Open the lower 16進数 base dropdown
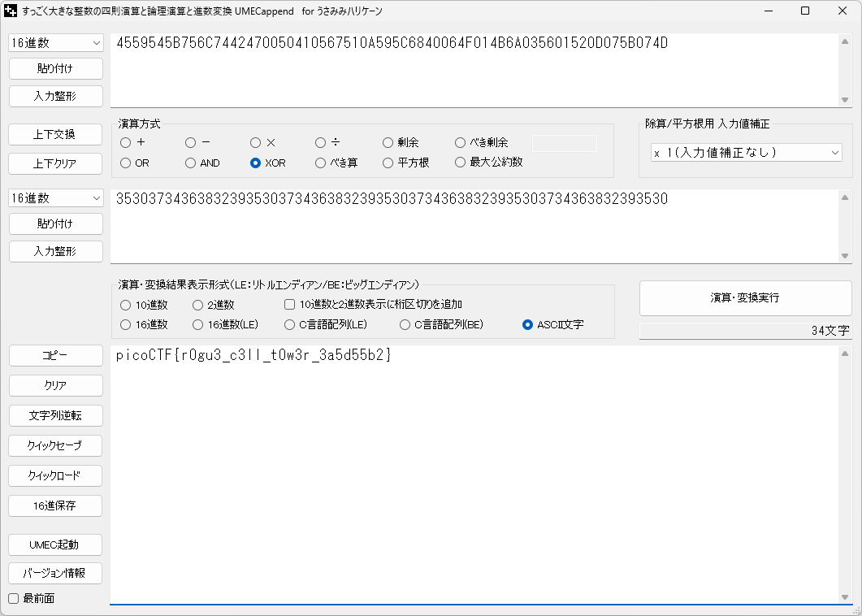Screen dimensions: 862x616 click(55, 198)
